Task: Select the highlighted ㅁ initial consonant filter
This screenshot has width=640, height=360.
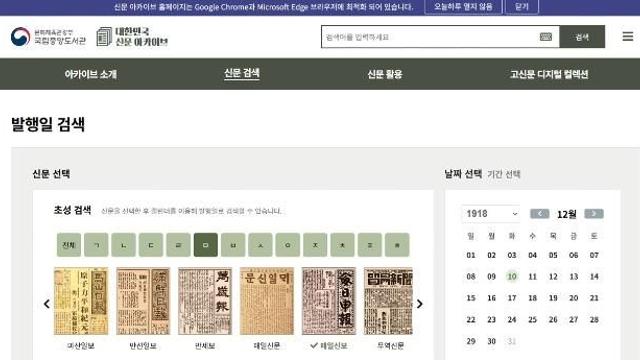Action: click(x=206, y=245)
